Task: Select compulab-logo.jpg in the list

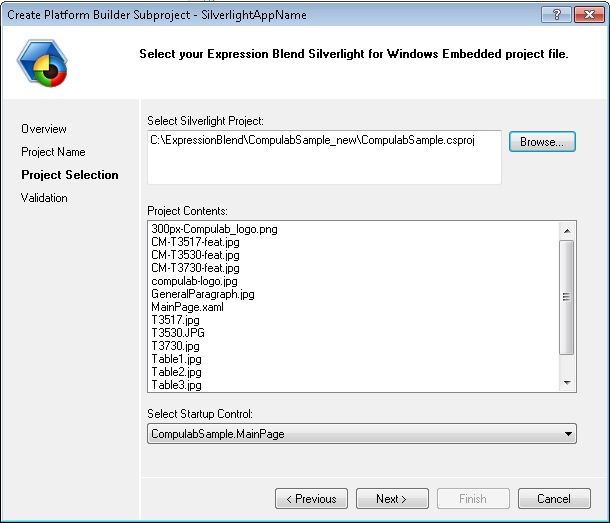Action: point(194,281)
